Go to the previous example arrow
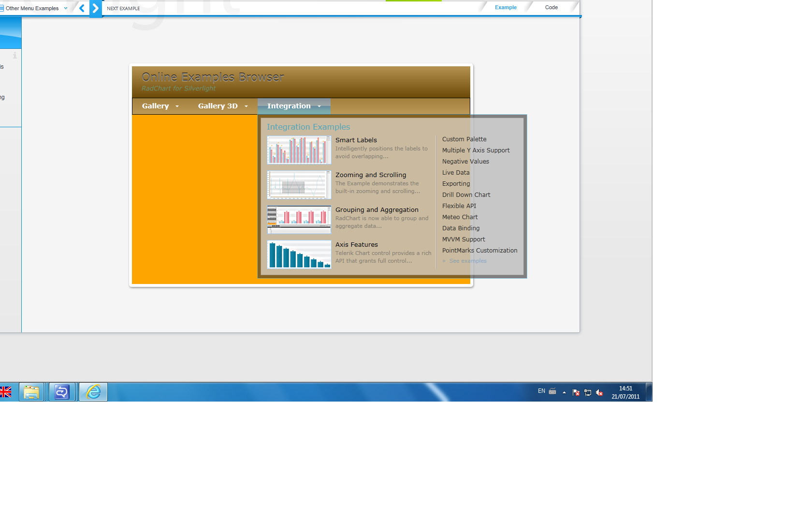This screenshot has width=812, height=508. (x=82, y=8)
